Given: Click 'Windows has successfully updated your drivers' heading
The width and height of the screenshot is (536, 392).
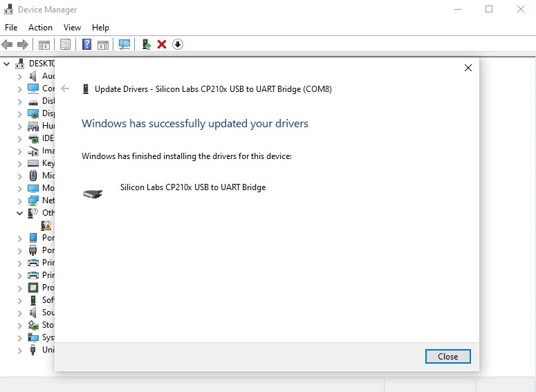Looking at the screenshot, I should point(195,123).
